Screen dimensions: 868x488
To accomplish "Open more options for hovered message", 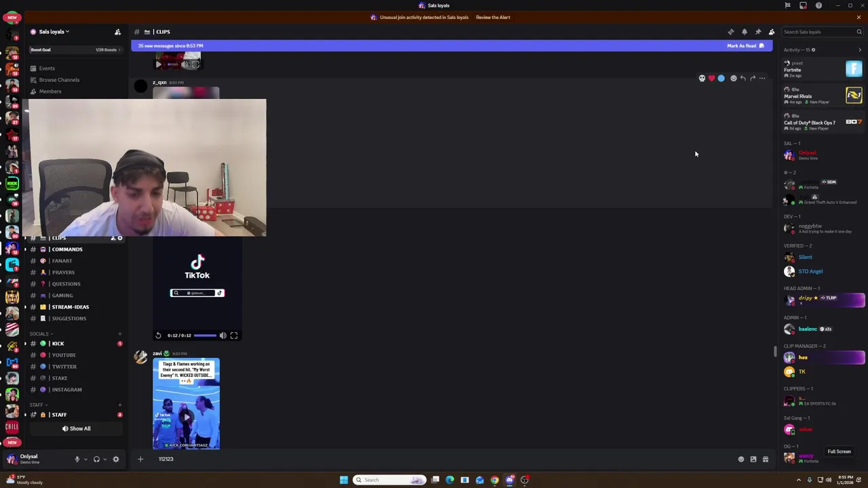I will pos(762,79).
